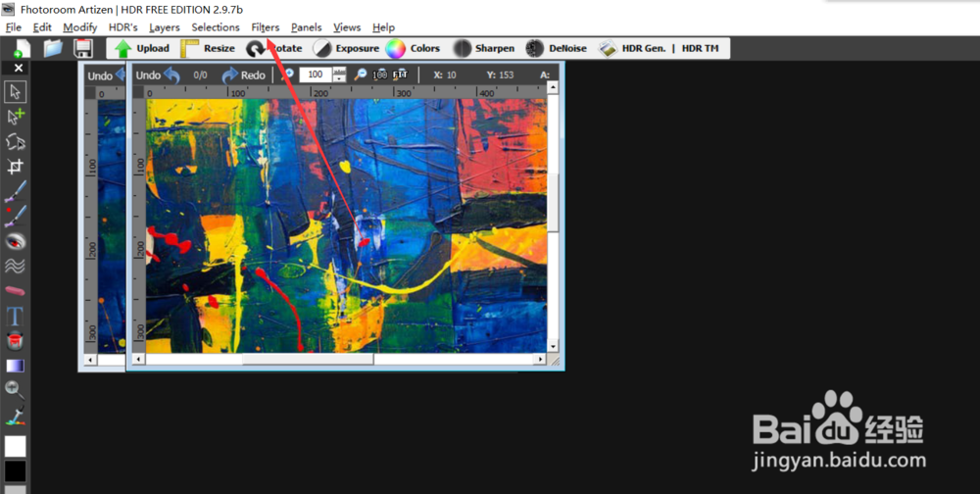The image size is (980, 494).
Task: Select the red-eye removal tool
Action: tap(15, 241)
